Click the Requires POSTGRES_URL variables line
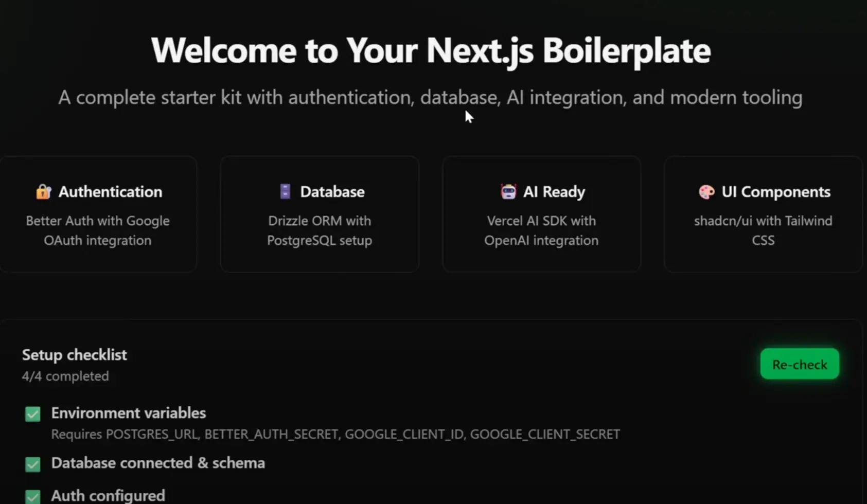 (335, 435)
